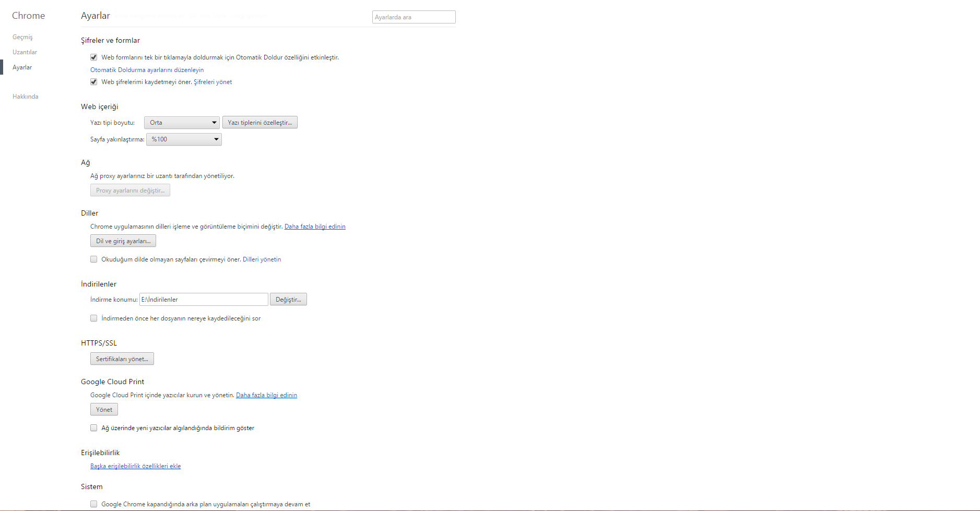Focus the Ayarlarda ara search field
The image size is (980, 511).
pyautogui.click(x=414, y=17)
